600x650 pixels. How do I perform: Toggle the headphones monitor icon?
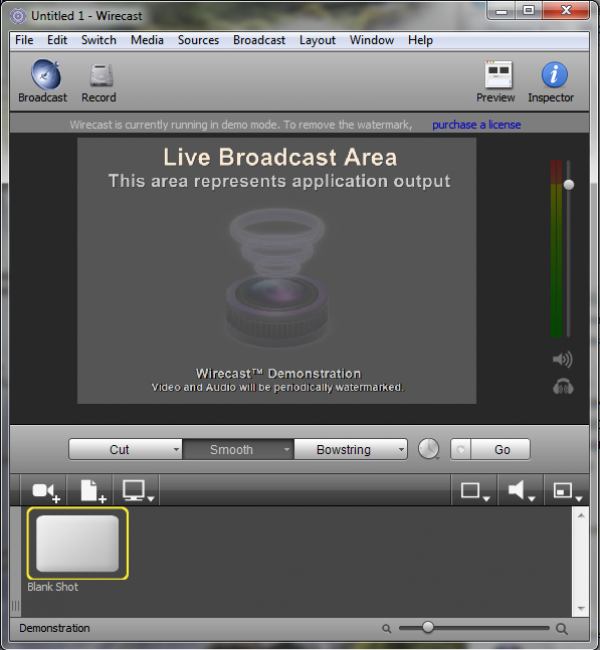point(563,387)
